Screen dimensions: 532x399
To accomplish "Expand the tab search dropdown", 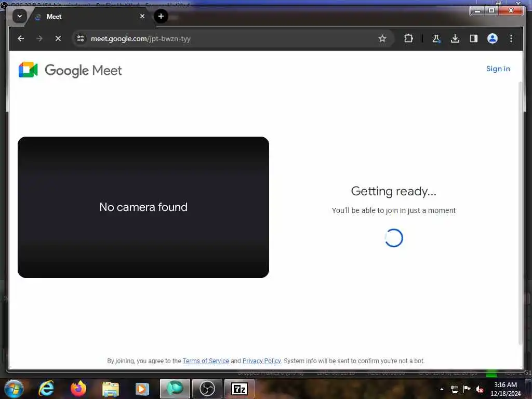I will (19, 16).
